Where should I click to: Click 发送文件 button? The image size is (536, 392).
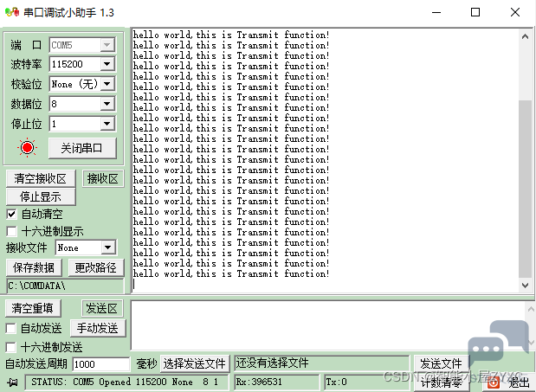442,363
